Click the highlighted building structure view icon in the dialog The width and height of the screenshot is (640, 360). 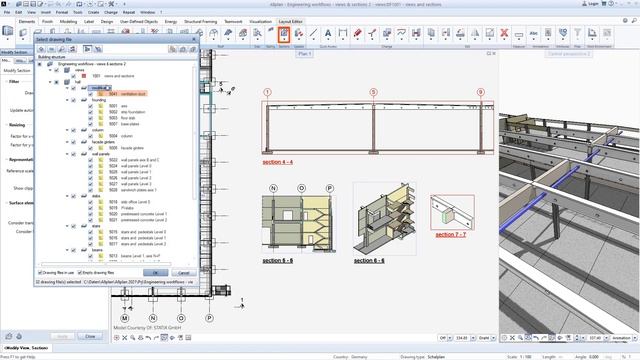point(87,49)
